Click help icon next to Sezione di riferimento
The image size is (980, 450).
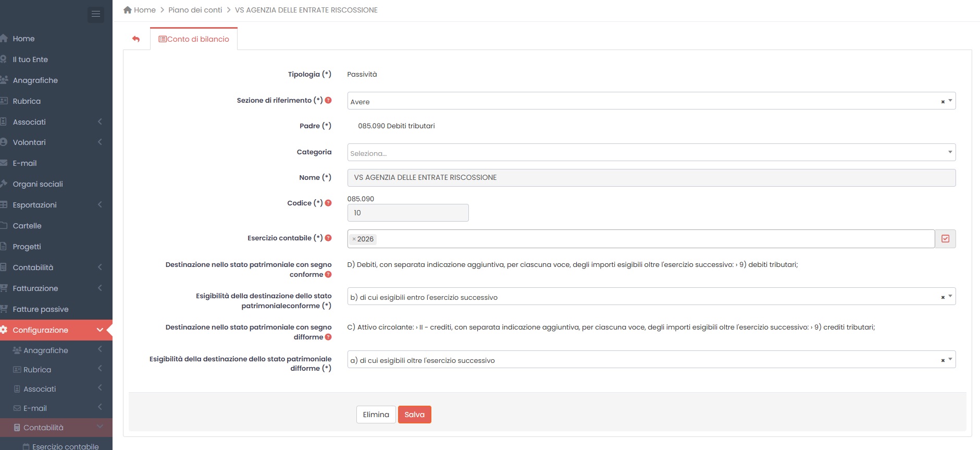click(x=328, y=100)
